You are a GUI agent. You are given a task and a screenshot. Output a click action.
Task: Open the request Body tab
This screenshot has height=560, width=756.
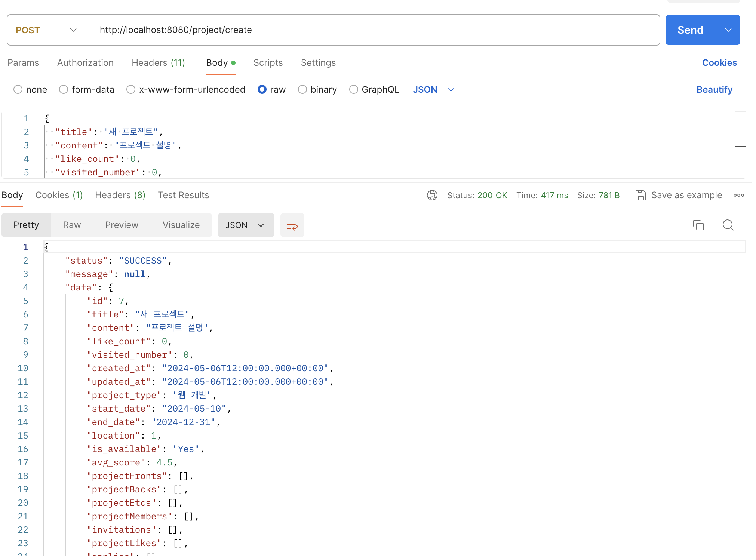point(221,63)
